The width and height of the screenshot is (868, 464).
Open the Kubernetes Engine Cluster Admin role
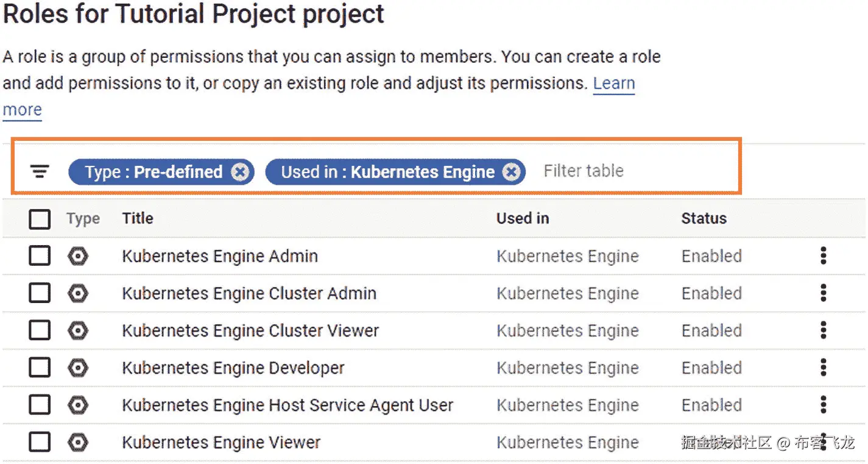[x=249, y=293]
